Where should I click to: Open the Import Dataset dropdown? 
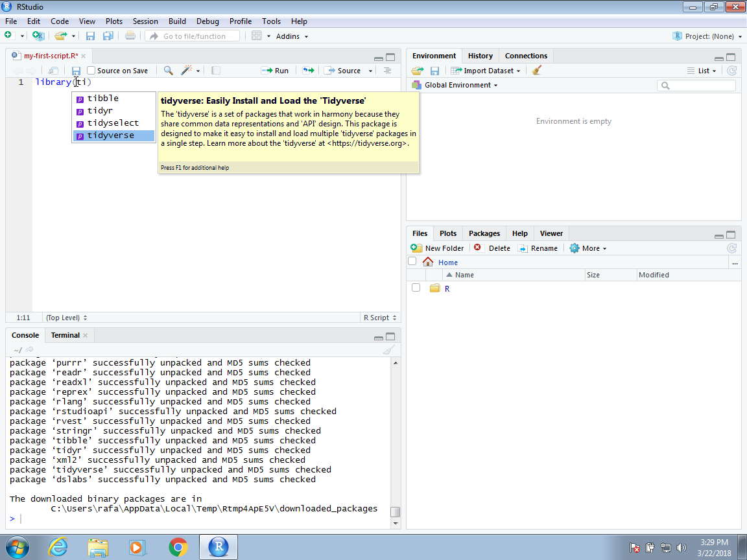(x=486, y=71)
